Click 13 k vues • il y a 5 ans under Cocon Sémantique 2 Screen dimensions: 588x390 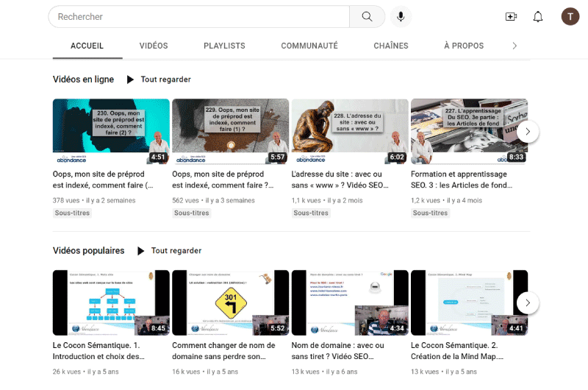[444, 372]
